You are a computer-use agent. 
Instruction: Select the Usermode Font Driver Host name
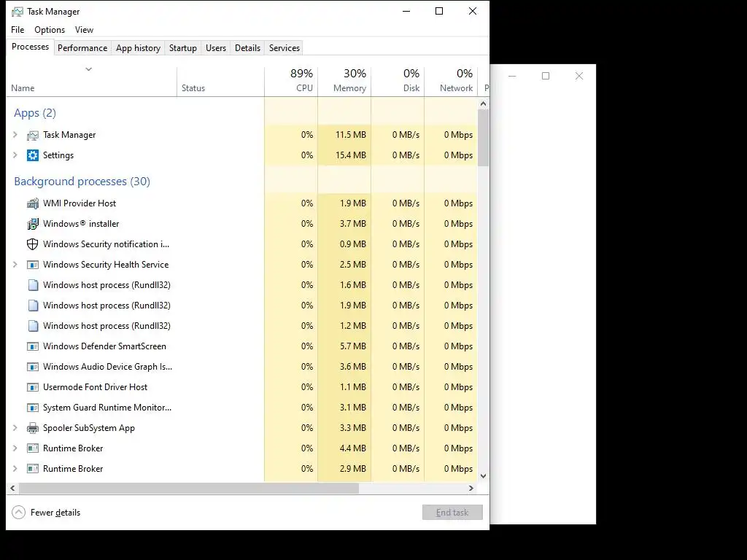click(95, 387)
